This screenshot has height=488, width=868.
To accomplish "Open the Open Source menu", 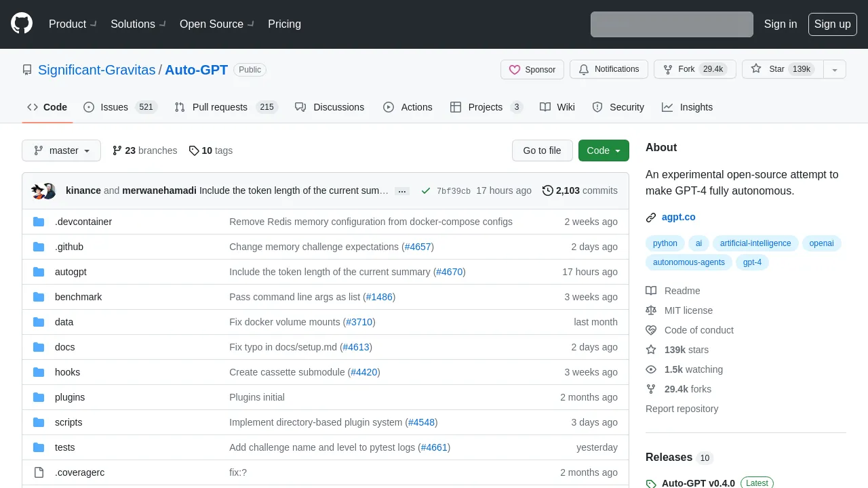I will (x=217, y=24).
